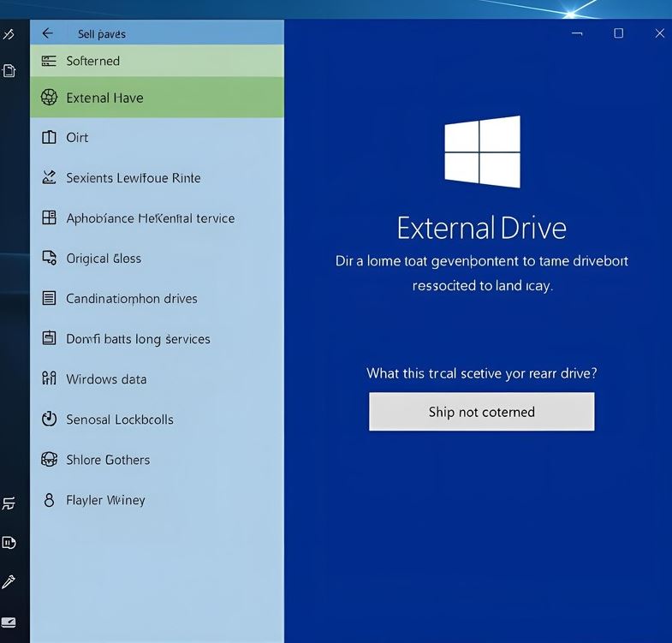
Task: Open Sexients Lewifoue Rinte
Action: [157, 177]
